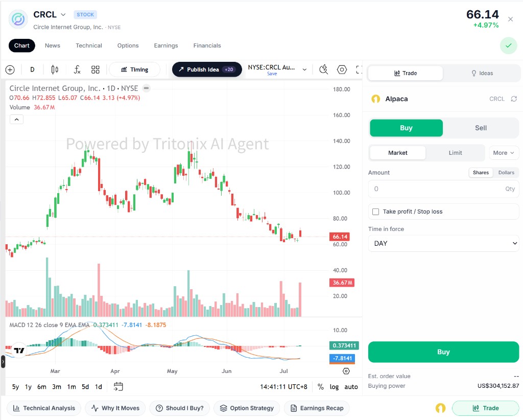Image resolution: width=523 pixels, height=420 pixels.
Task: Open the Earnings tab
Action: pos(166,45)
